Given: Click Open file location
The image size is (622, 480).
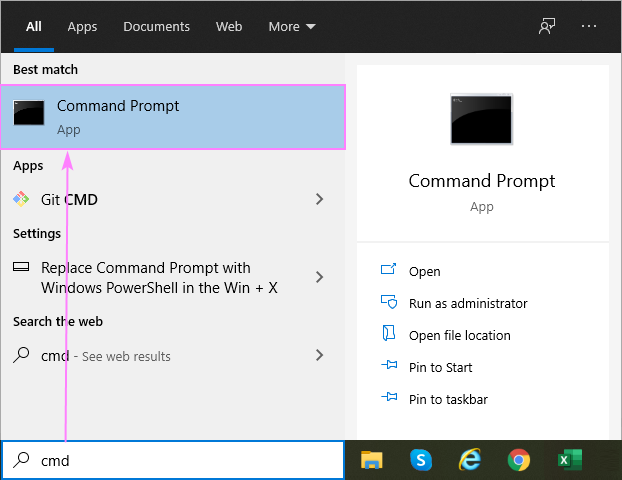Looking at the screenshot, I should (459, 335).
